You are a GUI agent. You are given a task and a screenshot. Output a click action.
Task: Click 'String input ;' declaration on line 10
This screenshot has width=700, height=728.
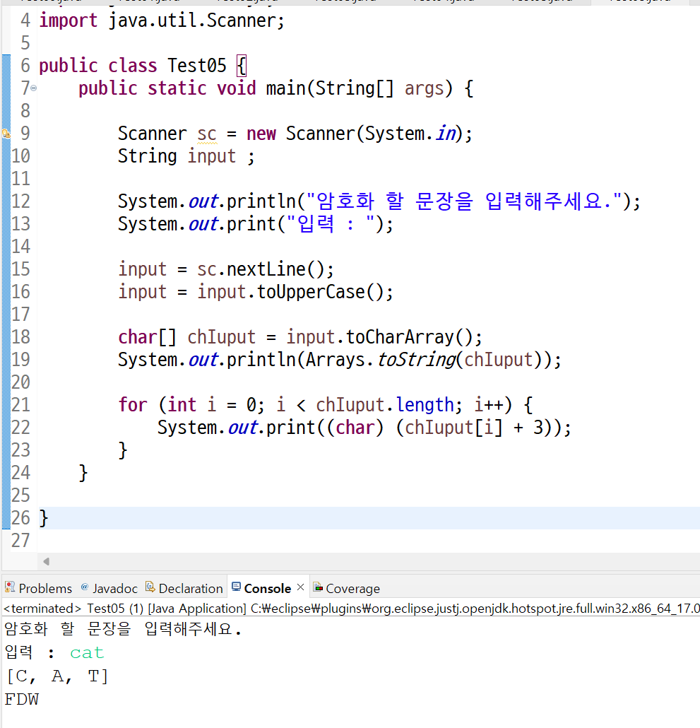tap(186, 156)
